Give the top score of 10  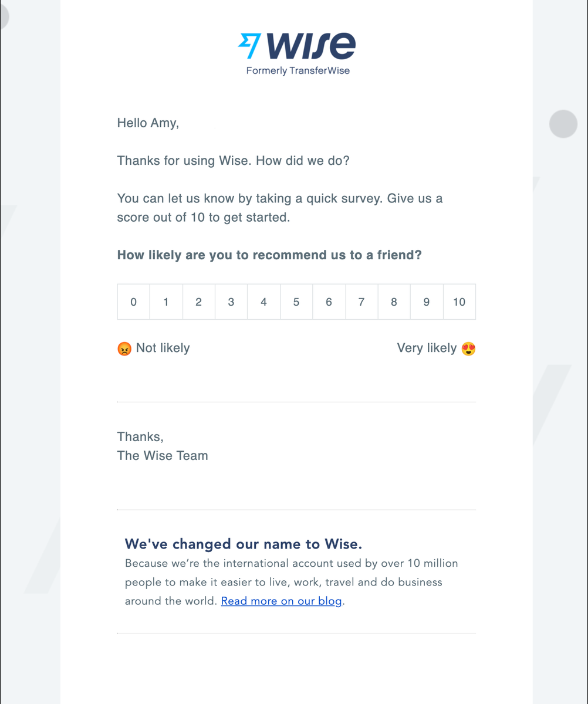tap(459, 302)
